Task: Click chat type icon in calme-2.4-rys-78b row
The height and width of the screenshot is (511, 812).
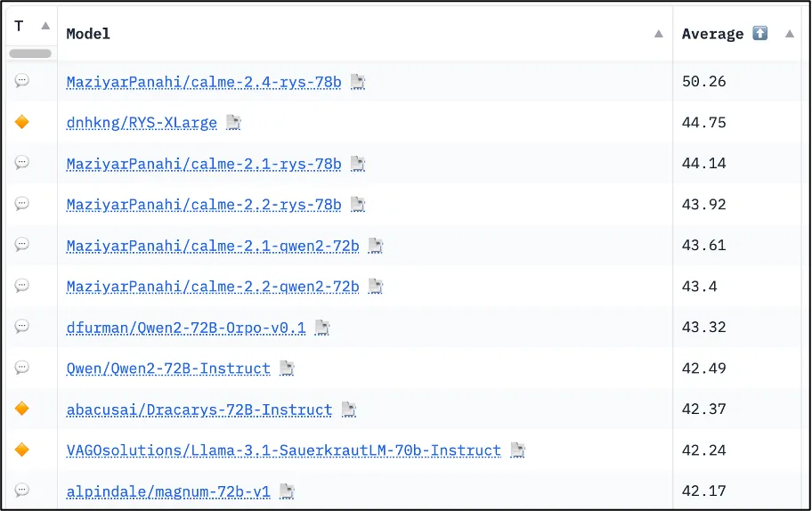Action: coord(21,81)
